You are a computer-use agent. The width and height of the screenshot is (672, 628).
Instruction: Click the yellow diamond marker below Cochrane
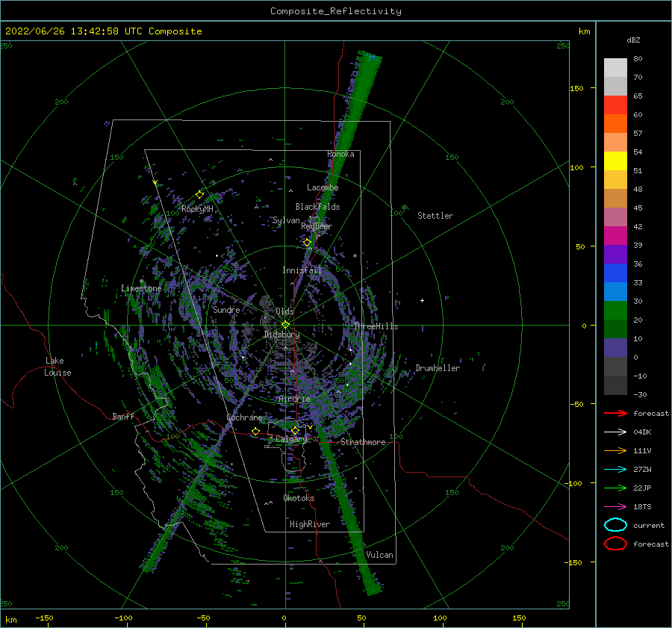point(255,431)
